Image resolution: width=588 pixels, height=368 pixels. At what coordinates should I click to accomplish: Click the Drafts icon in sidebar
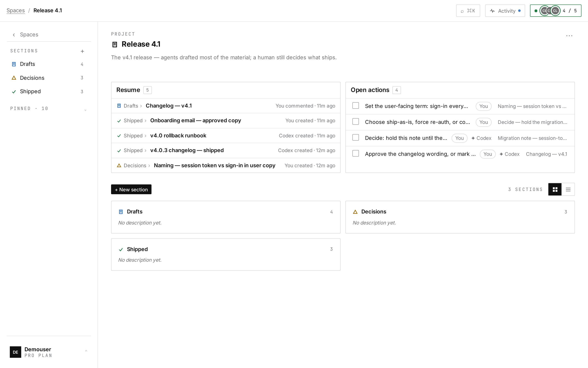[14, 64]
